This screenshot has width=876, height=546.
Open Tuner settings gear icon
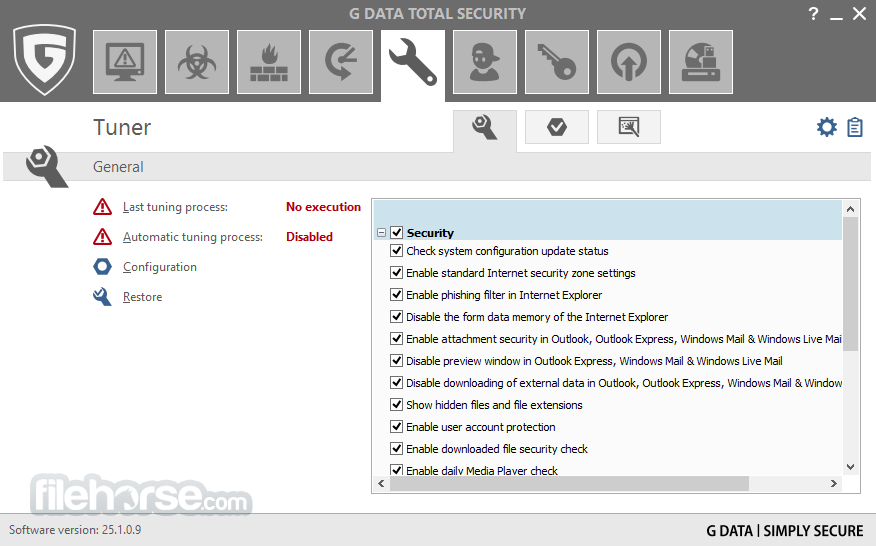tap(827, 127)
